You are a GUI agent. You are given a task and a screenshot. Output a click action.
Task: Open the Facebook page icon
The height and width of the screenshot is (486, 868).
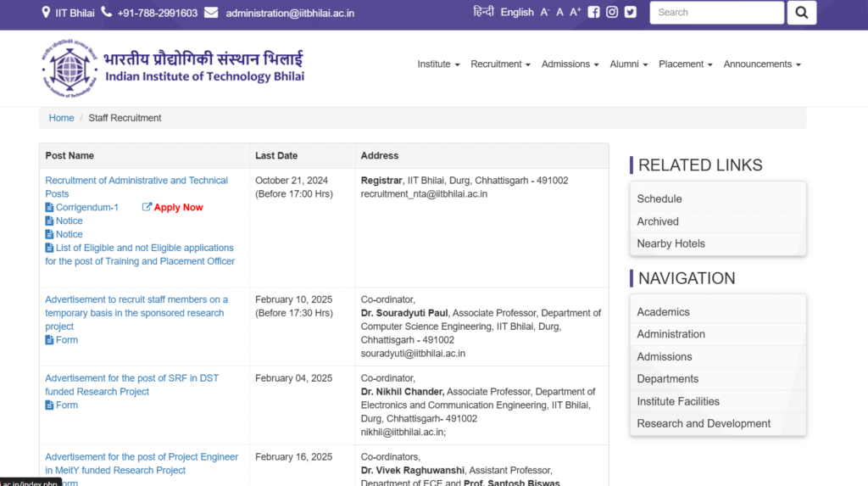coord(593,12)
